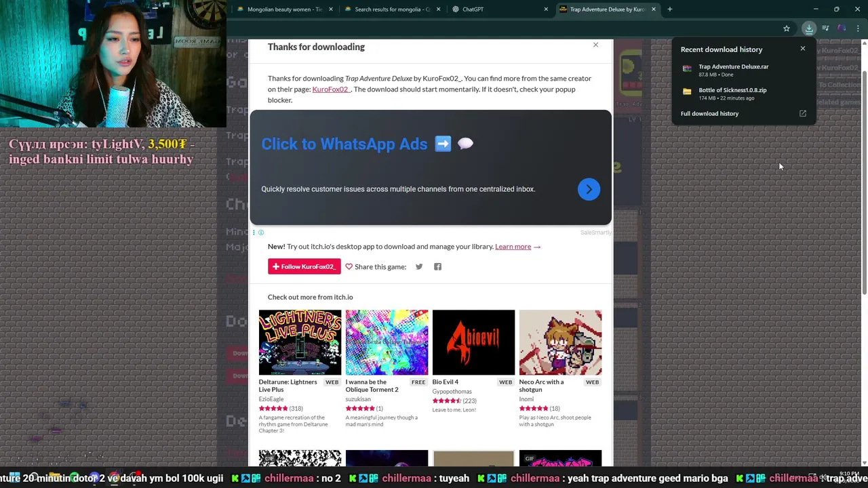Click I wanna be the Oblique Torment 2 title

(x=372, y=386)
